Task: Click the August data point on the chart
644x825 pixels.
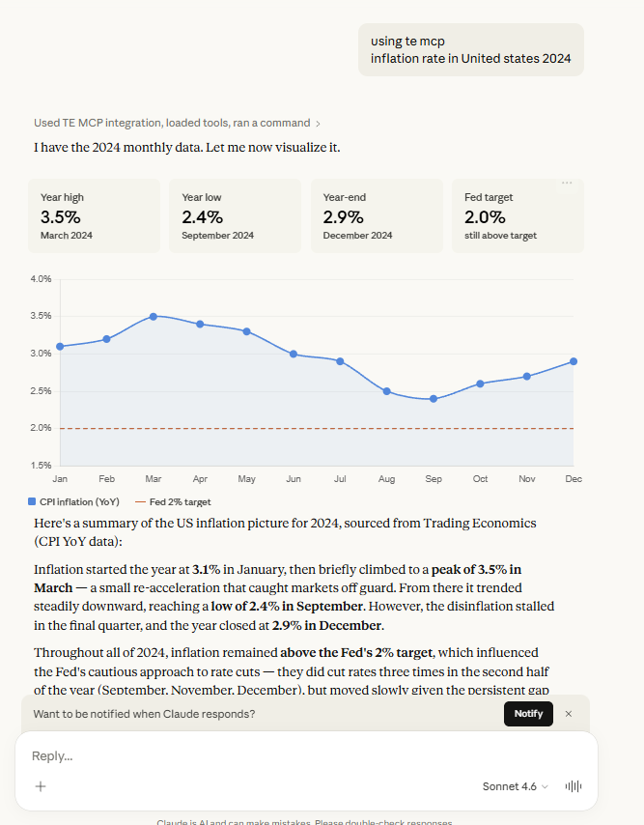Action: (386, 391)
